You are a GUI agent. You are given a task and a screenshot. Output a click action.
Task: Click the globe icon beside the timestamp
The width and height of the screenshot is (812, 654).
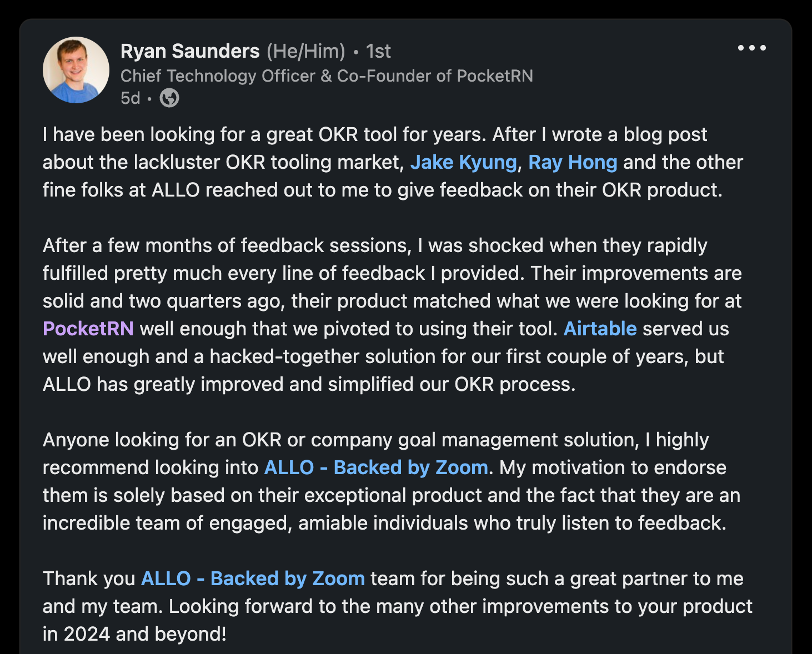(x=169, y=98)
